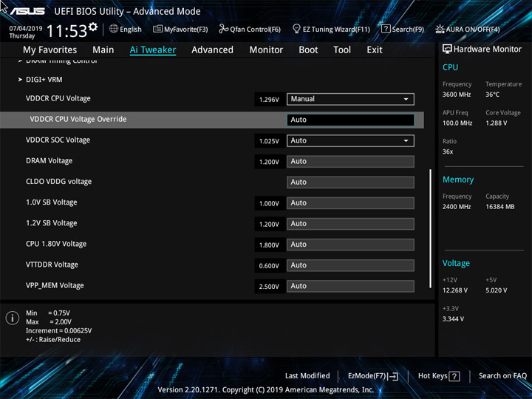The width and height of the screenshot is (532, 399).
Task: Open VDDCR SOC Voltage Auto dropdown
Action: pos(350,141)
